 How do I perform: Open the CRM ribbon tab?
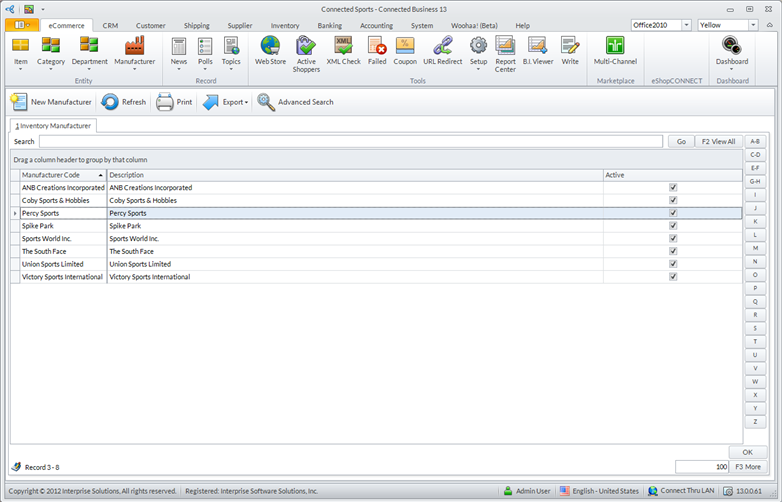tap(110, 25)
